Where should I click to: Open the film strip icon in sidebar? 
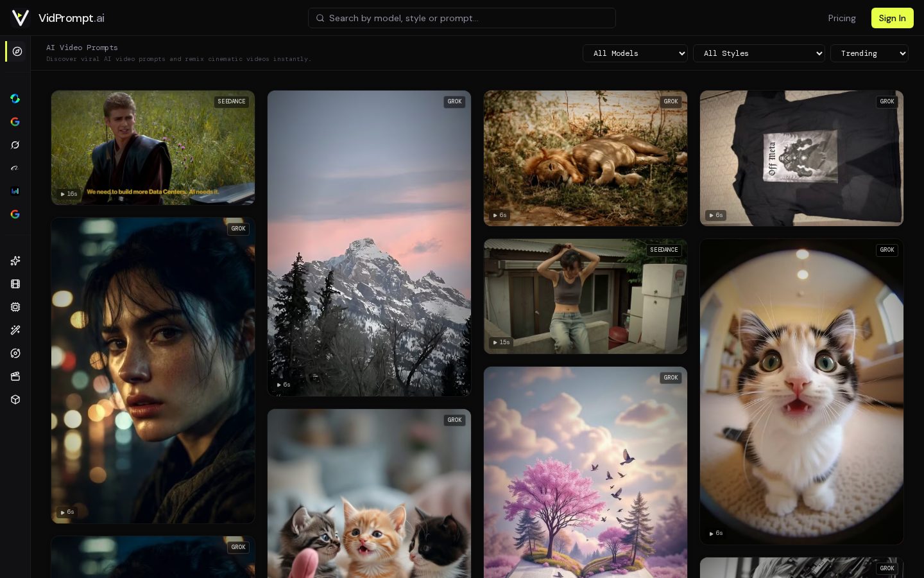coord(15,284)
